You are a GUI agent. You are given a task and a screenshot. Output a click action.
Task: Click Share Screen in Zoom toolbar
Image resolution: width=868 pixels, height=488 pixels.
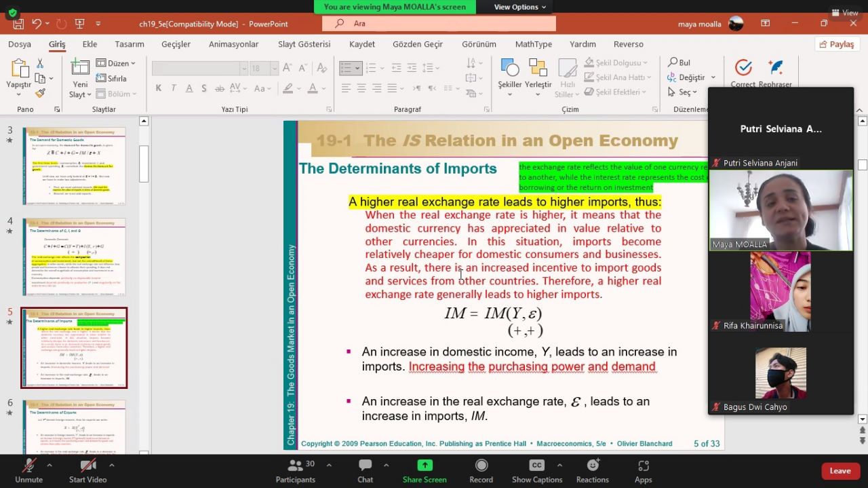(x=425, y=470)
